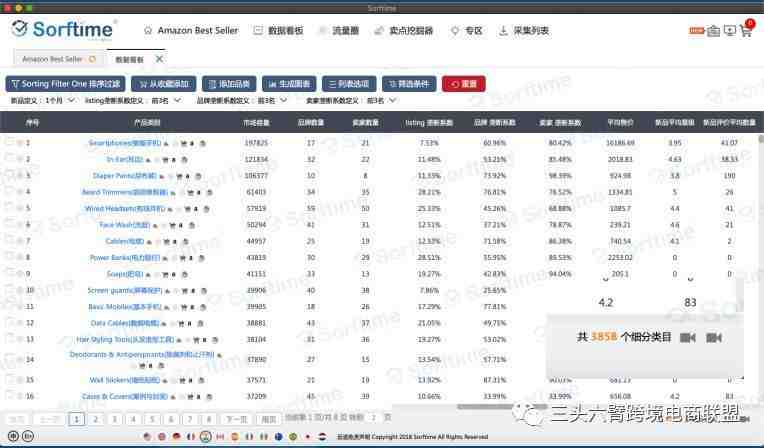Click 生成图表 button
This screenshot has width=764, height=448.
[289, 84]
